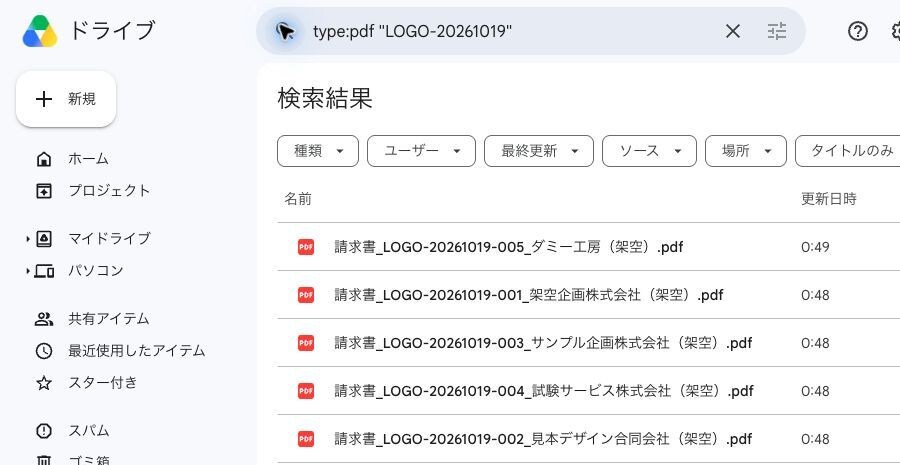Click the 0:49 modified time cell
900x465 pixels.
click(815, 247)
